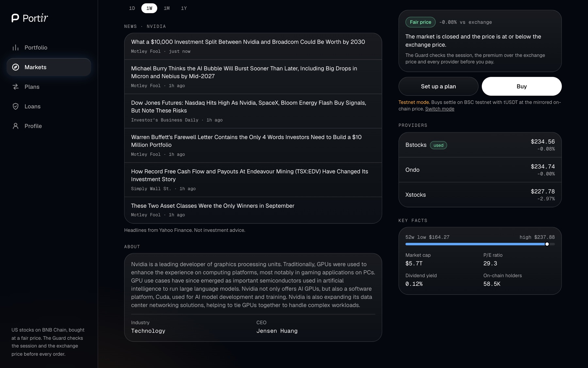Viewport: 588px width, 368px height.
Task: Open Plans via the swap-arrows icon
Action: 15,87
